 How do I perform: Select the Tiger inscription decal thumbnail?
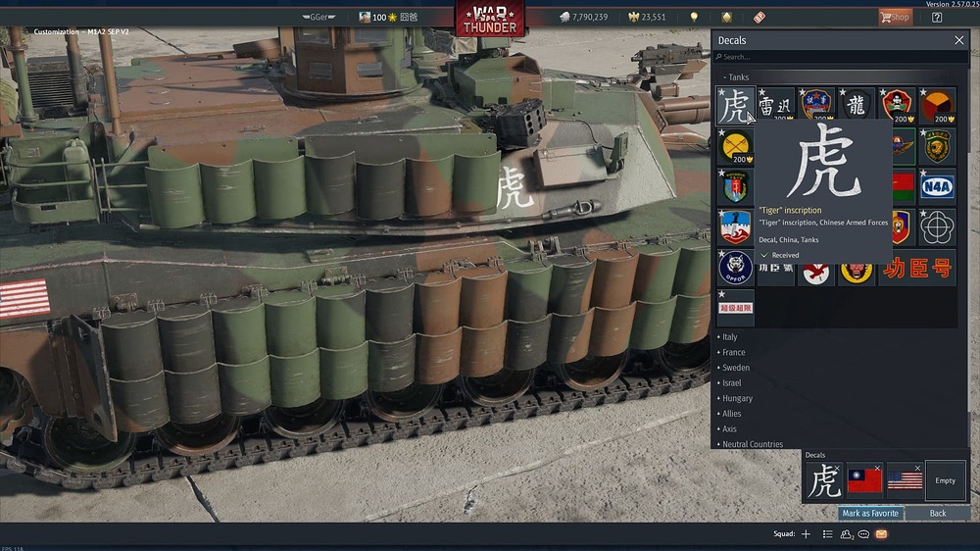point(735,106)
